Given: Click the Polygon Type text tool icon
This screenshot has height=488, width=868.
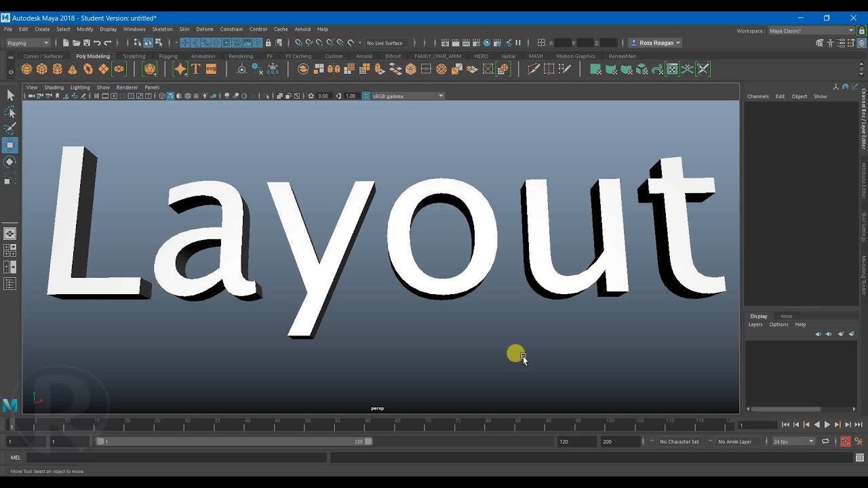Looking at the screenshot, I should pos(195,69).
